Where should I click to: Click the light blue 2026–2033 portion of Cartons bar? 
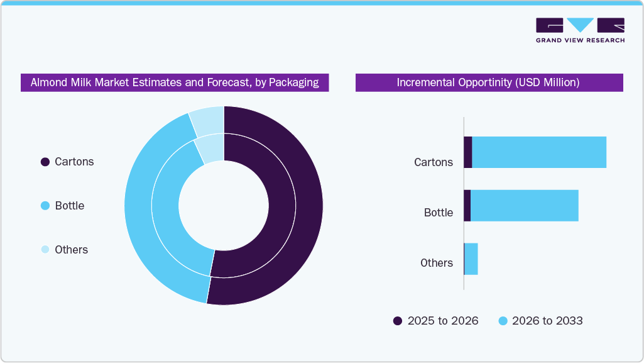click(x=539, y=152)
